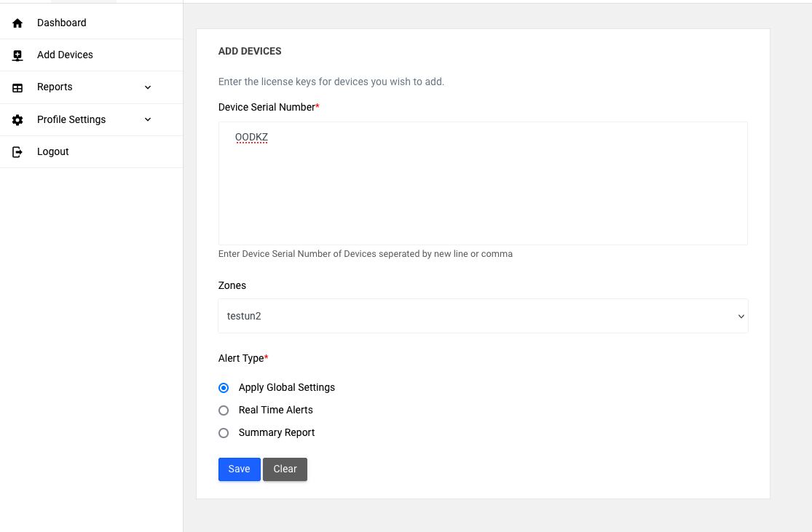Click the Reports table icon
The image size is (812, 532).
(x=18, y=87)
